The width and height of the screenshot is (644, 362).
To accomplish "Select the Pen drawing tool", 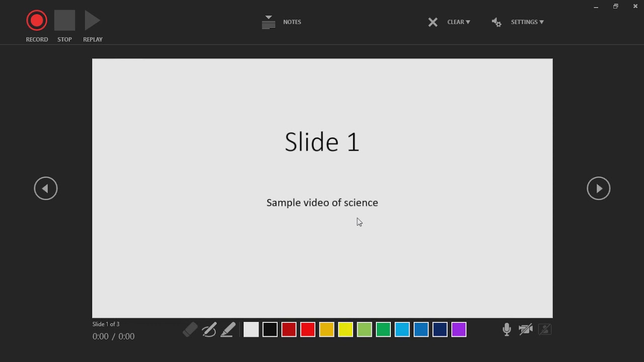I will 209,330.
